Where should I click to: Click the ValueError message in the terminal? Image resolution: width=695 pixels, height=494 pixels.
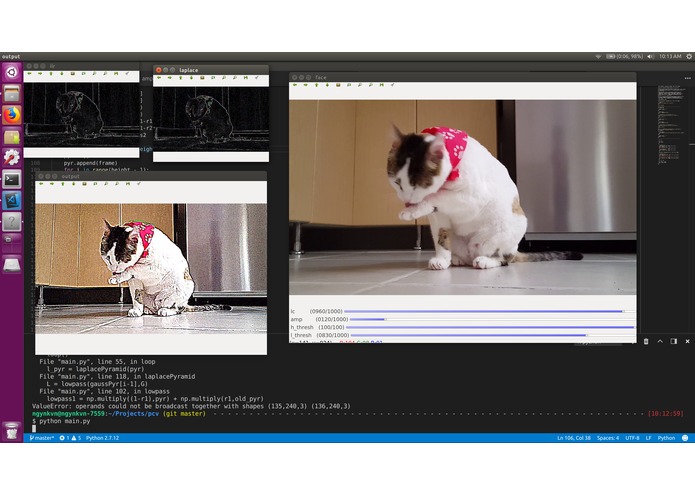(x=191, y=406)
